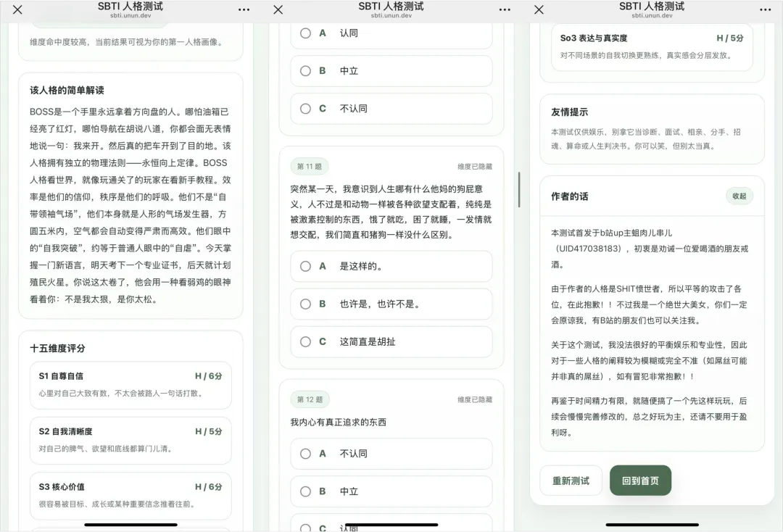Open the more options menu above question 11

(x=505, y=10)
